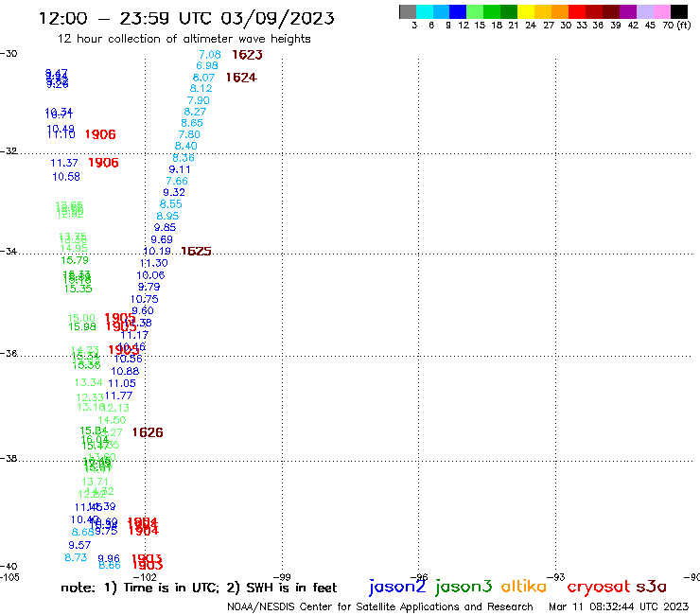
Task: Click the wave height value '11.30'
Action: pos(154,264)
